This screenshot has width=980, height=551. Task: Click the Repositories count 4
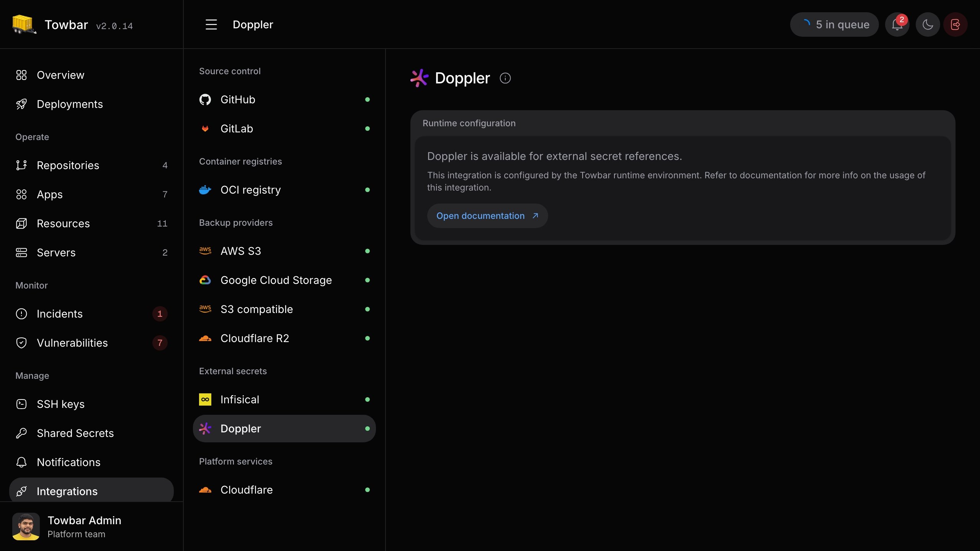(165, 165)
